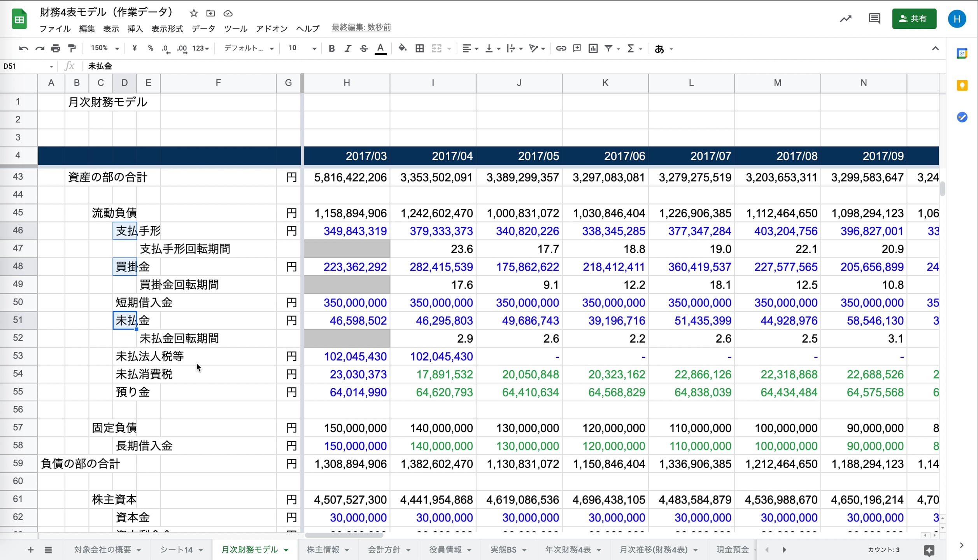This screenshot has height=560, width=978.
Task: Open the all sheets list icon
Action: [48, 550]
